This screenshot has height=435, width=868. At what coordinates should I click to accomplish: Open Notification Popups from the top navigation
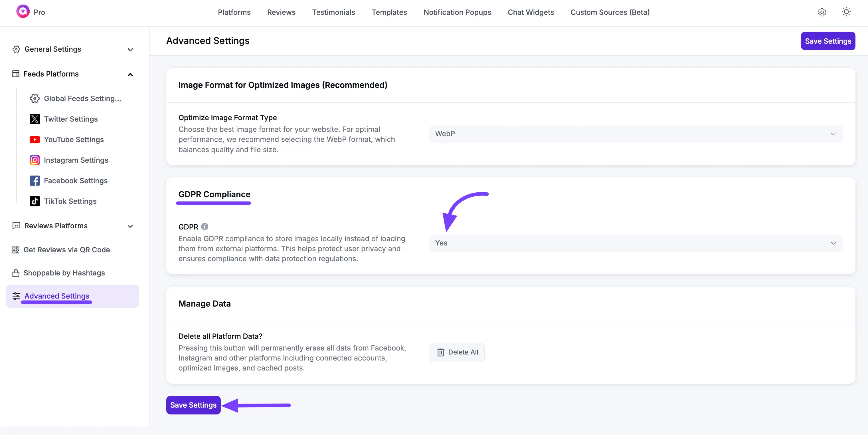pyautogui.click(x=457, y=13)
